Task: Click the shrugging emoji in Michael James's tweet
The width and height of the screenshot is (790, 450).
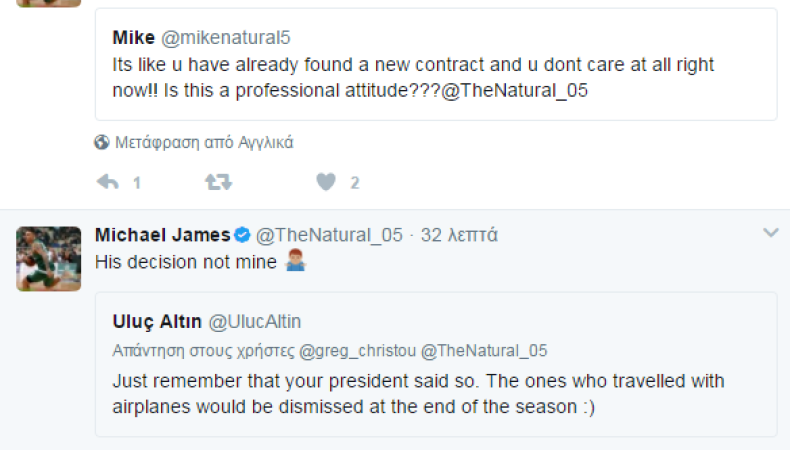Action: click(x=295, y=262)
